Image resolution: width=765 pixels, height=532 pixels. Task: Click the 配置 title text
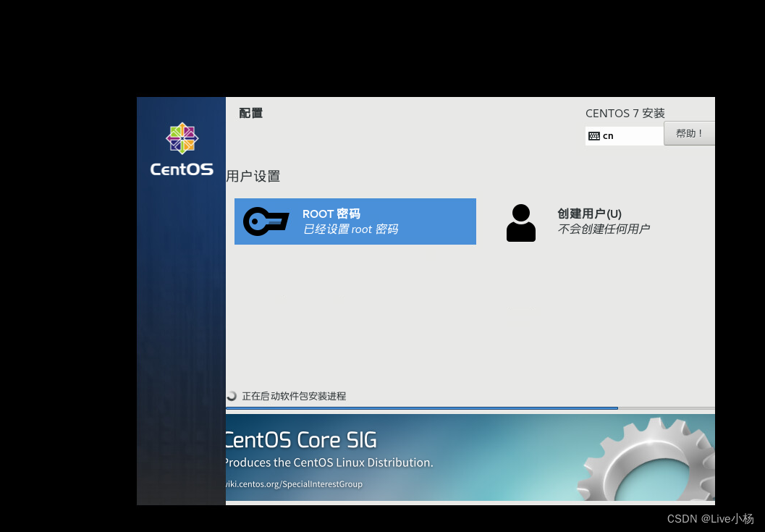(x=250, y=113)
